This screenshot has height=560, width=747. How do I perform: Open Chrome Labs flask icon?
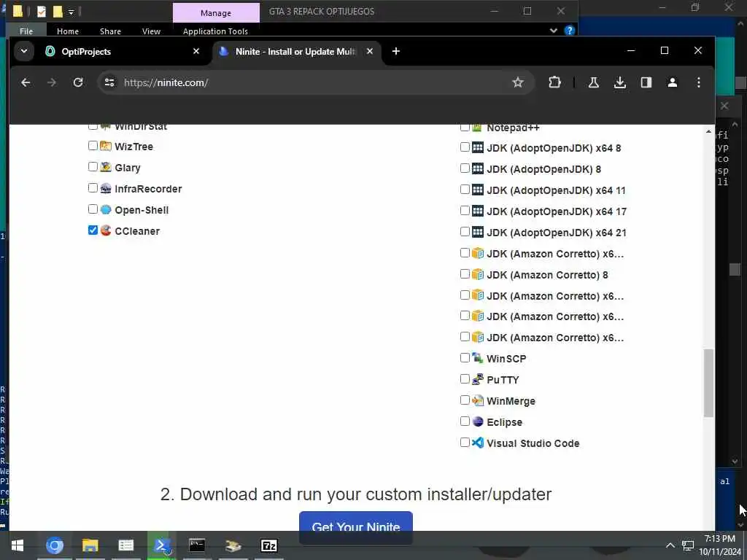594,82
